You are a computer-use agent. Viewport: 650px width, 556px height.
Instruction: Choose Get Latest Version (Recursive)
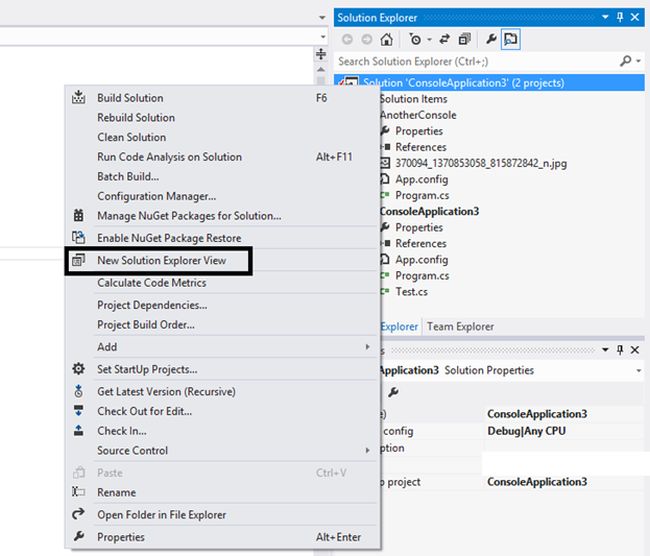coord(223,392)
